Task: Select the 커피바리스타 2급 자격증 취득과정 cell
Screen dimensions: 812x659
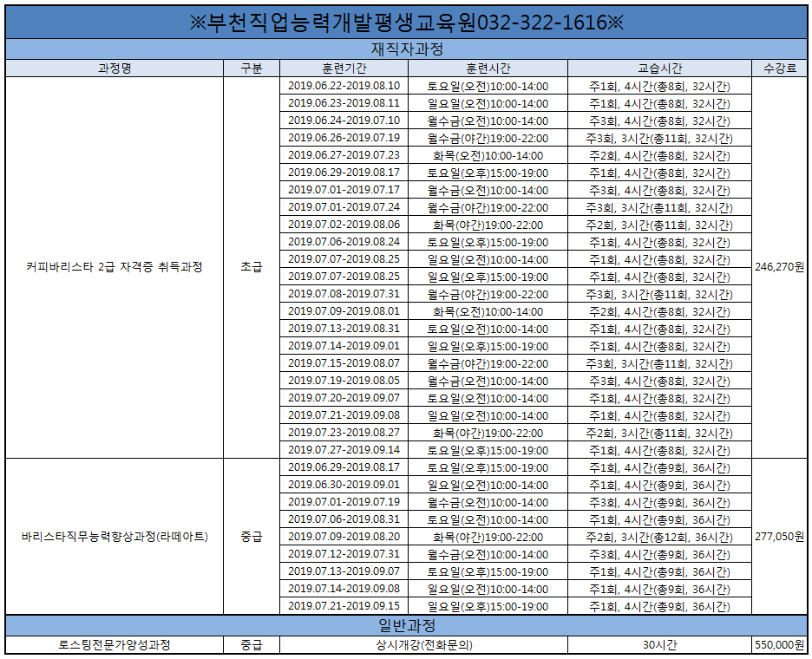Action: pos(115,267)
